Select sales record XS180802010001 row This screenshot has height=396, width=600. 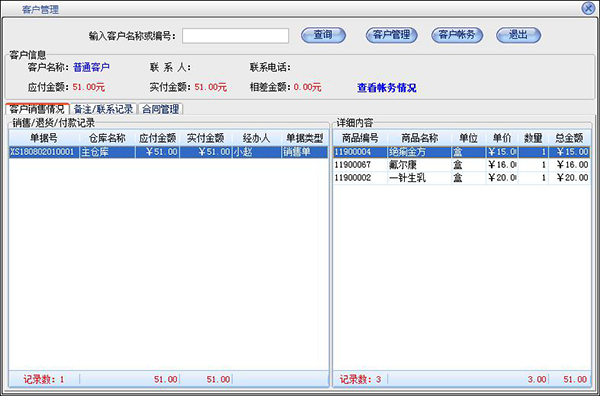(168, 152)
